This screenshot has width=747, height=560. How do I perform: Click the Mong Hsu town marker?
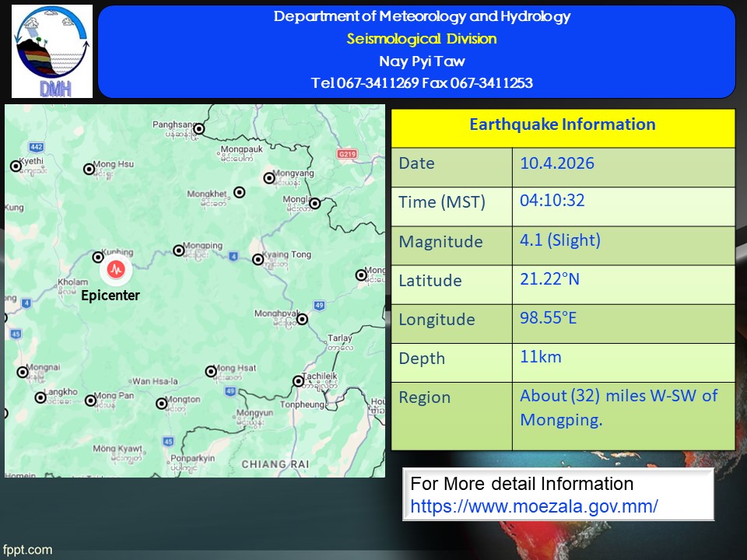[86, 165]
